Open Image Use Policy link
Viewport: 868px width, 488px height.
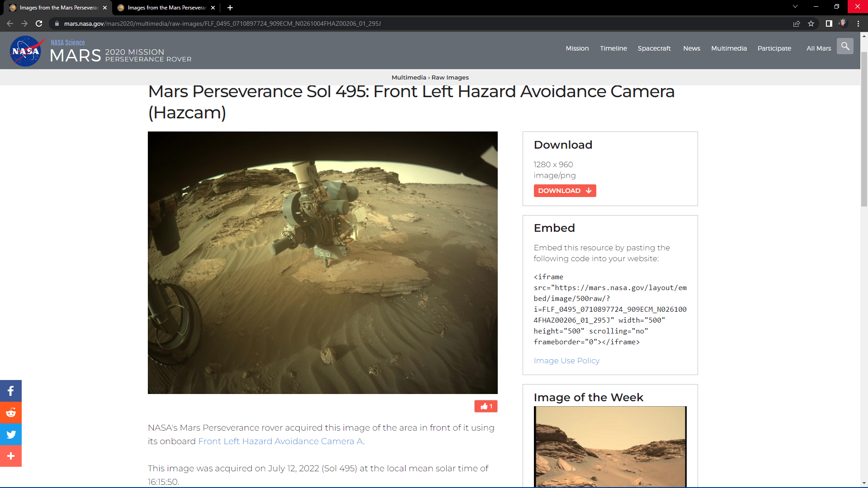click(x=566, y=361)
